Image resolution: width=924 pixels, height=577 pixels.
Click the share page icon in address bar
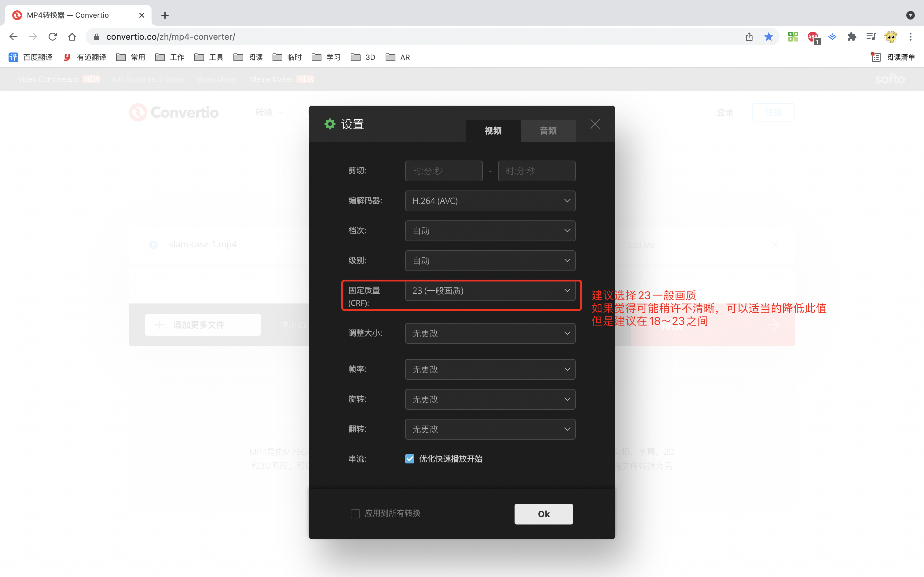[x=749, y=37]
